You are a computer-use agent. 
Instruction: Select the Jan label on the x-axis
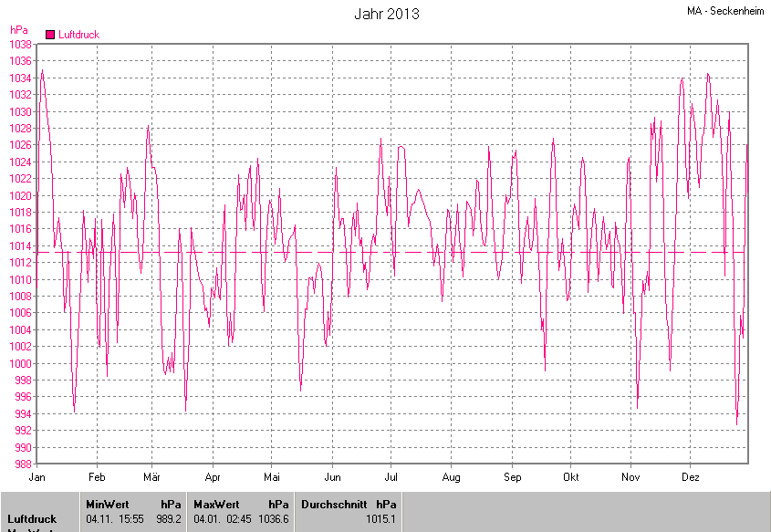point(37,477)
